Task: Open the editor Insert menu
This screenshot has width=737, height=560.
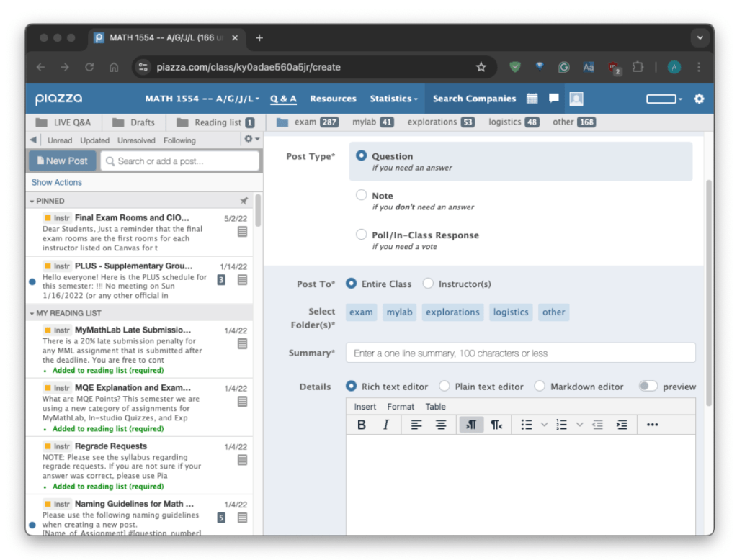Action: 365,407
